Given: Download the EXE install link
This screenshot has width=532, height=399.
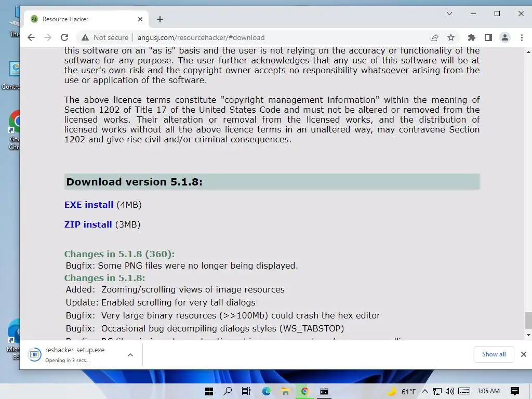Looking at the screenshot, I should (88, 205).
